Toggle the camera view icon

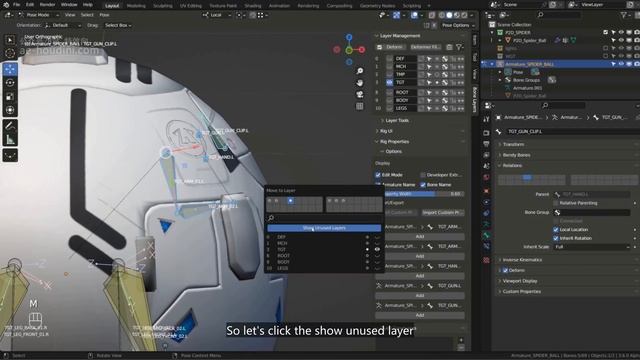click(360, 95)
